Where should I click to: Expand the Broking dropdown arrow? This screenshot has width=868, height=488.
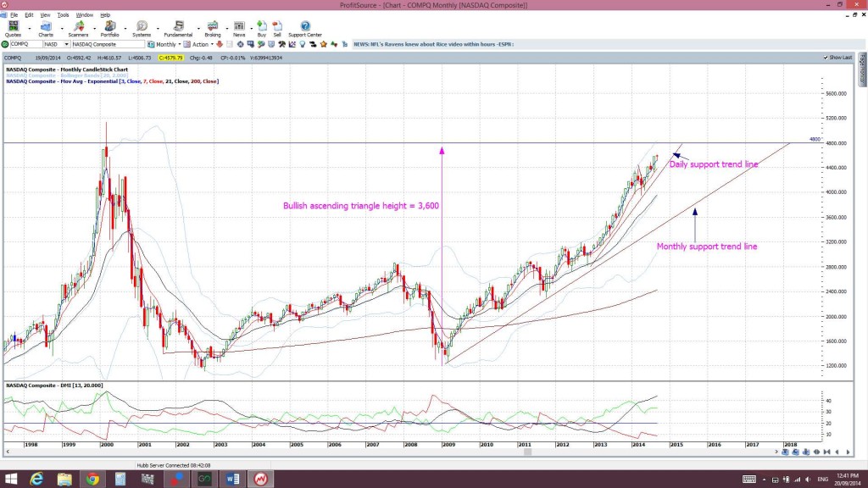click(227, 28)
